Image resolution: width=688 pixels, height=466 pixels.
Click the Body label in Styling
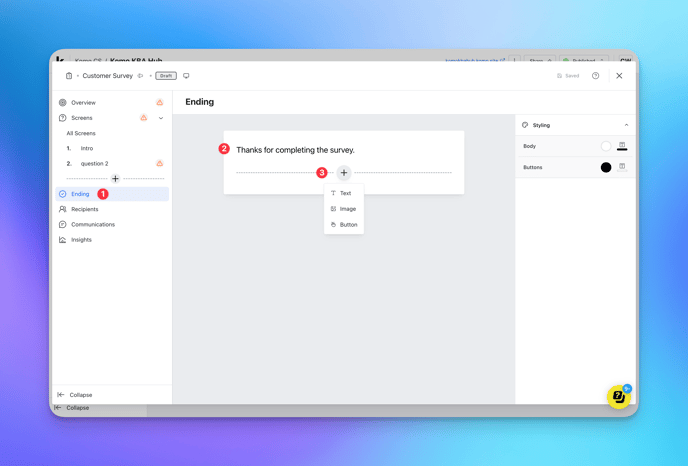coord(529,146)
